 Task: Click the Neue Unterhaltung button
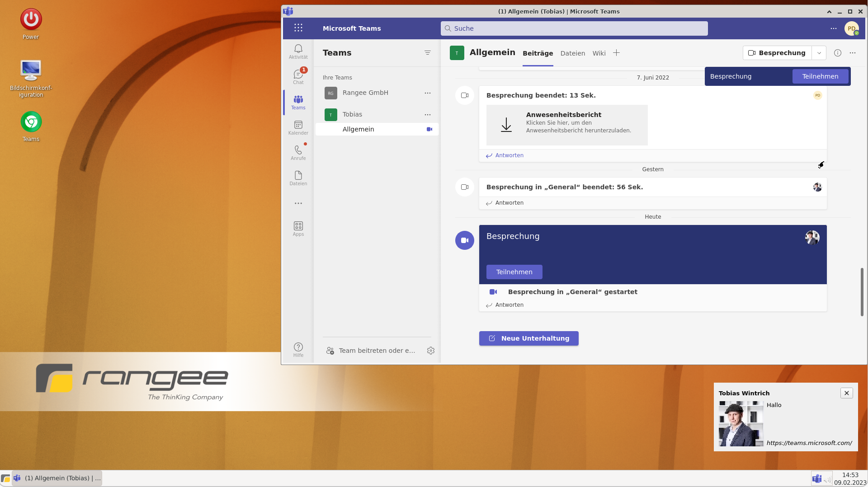click(528, 338)
